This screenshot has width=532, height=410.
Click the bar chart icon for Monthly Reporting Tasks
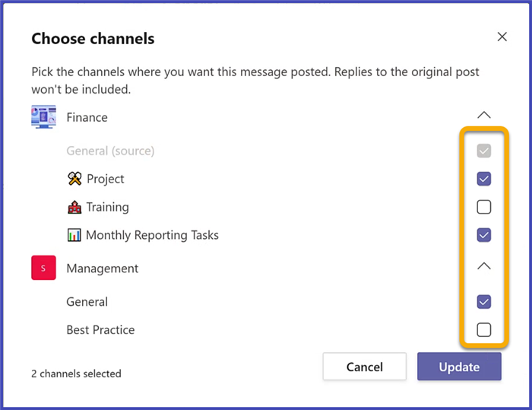tap(74, 235)
